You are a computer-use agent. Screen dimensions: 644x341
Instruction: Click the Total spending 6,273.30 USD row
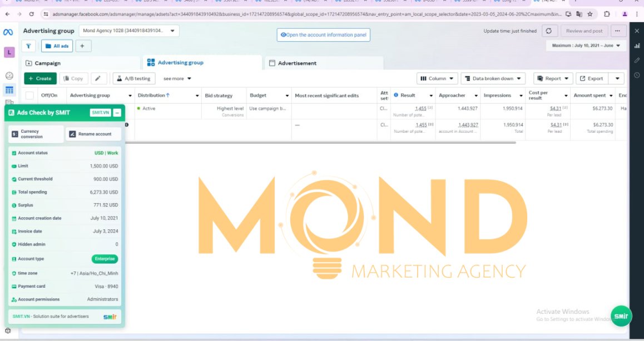click(x=65, y=192)
